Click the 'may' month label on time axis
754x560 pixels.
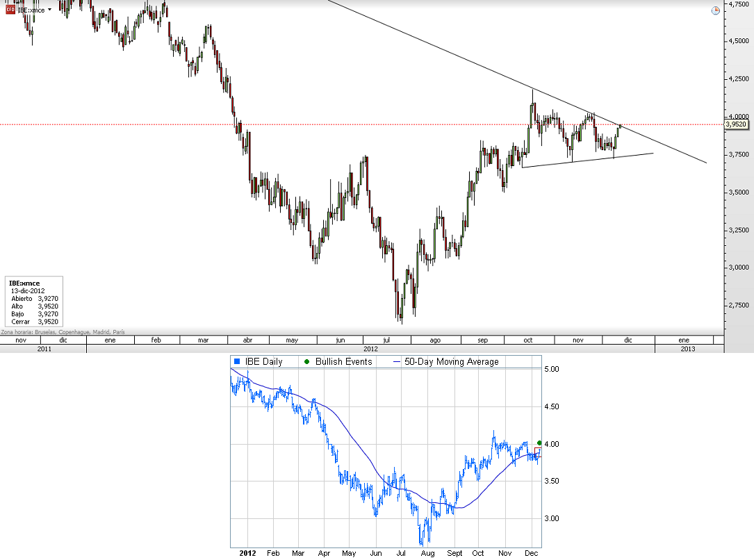(x=292, y=340)
